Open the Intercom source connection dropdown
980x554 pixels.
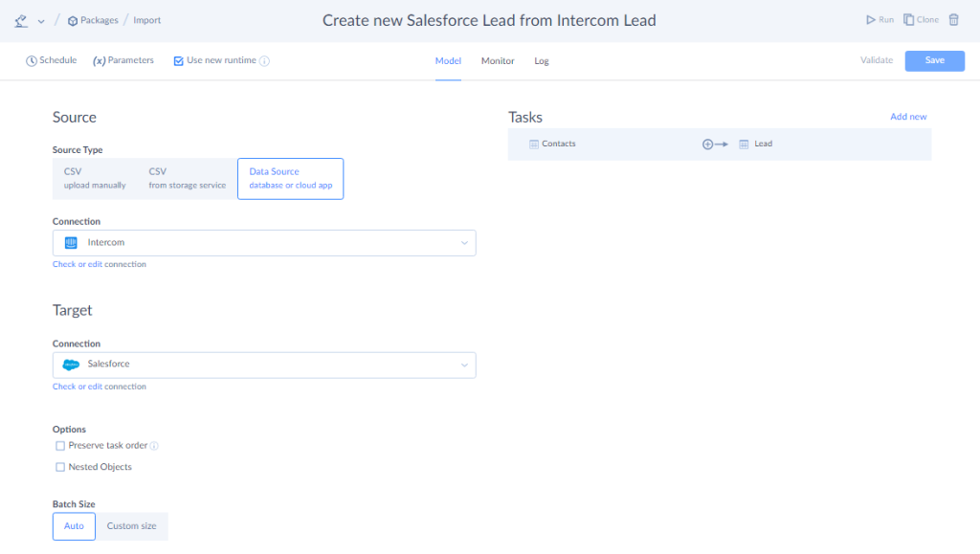(x=264, y=243)
